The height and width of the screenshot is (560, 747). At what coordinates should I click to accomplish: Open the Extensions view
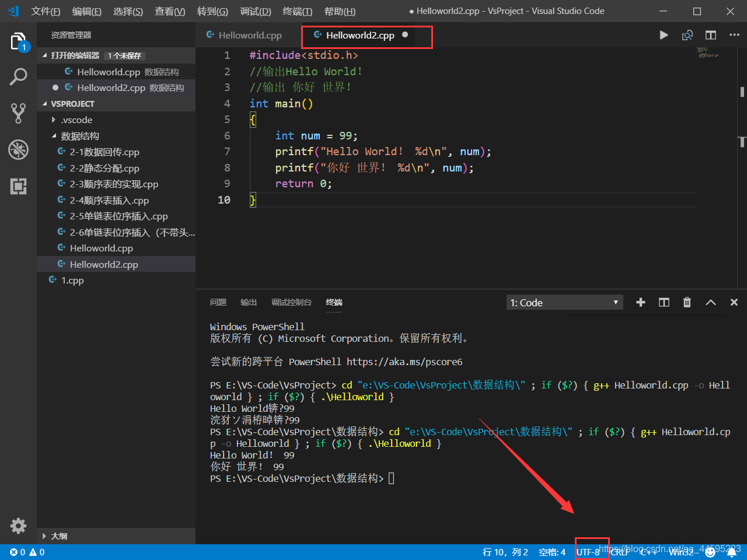(x=18, y=186)
